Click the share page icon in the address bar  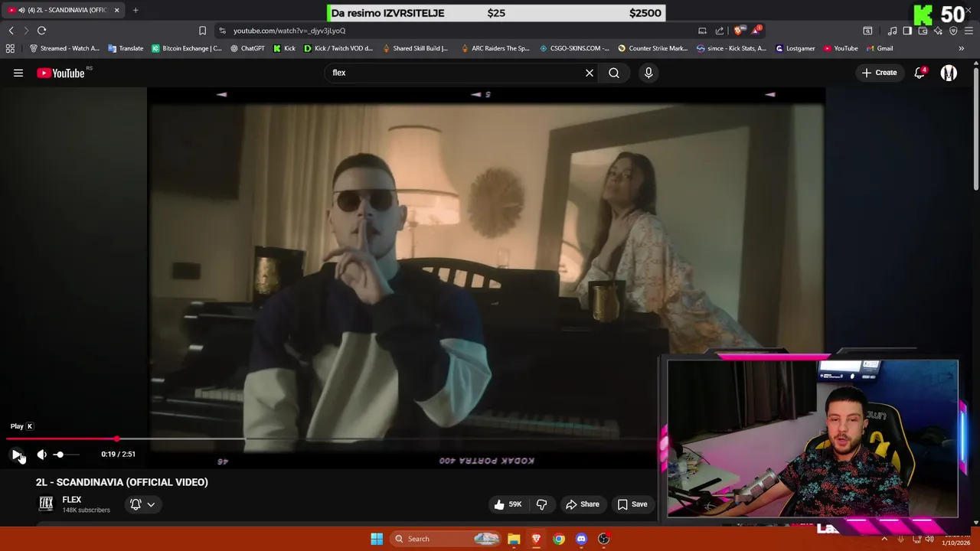pos(720,31)
